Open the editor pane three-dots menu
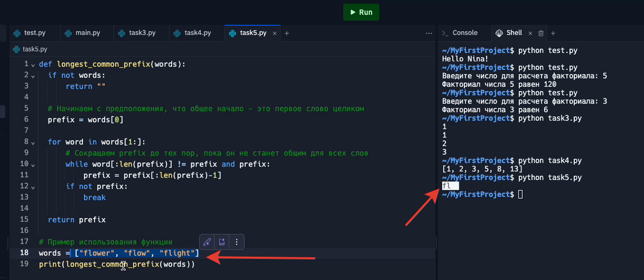Viewport: 644px width, 280px height. pos(428,33)
